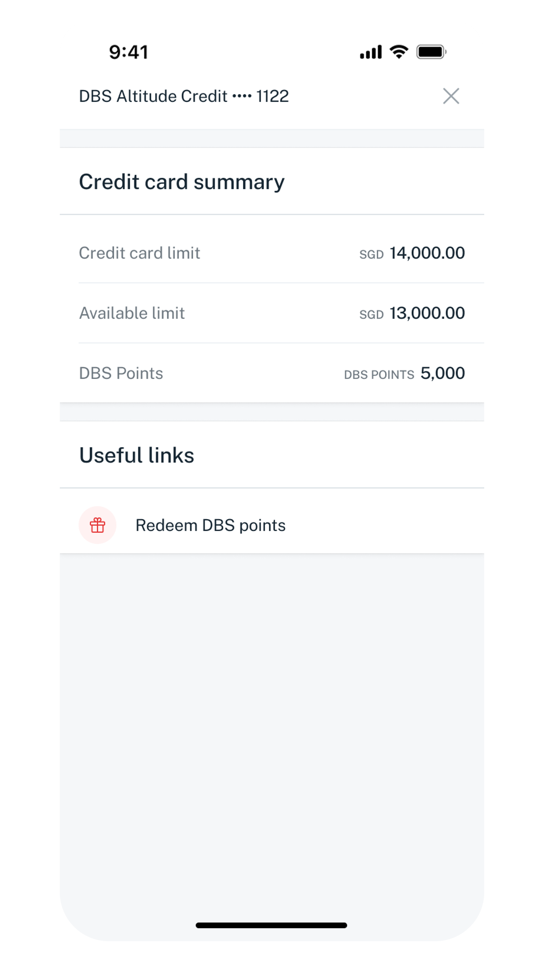The image size is (544, 980).
Task: Click the DBS POINTS unit label beside 5,000
Action: (379, 375)
